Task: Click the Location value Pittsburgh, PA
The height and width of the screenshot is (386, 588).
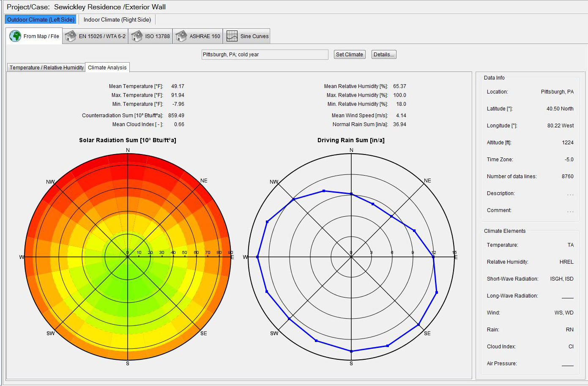Action: [x=557, y=92]
